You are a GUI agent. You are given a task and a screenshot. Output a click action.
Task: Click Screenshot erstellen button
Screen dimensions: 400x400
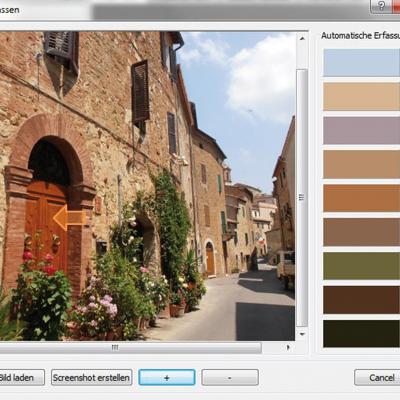pos(91,377)
